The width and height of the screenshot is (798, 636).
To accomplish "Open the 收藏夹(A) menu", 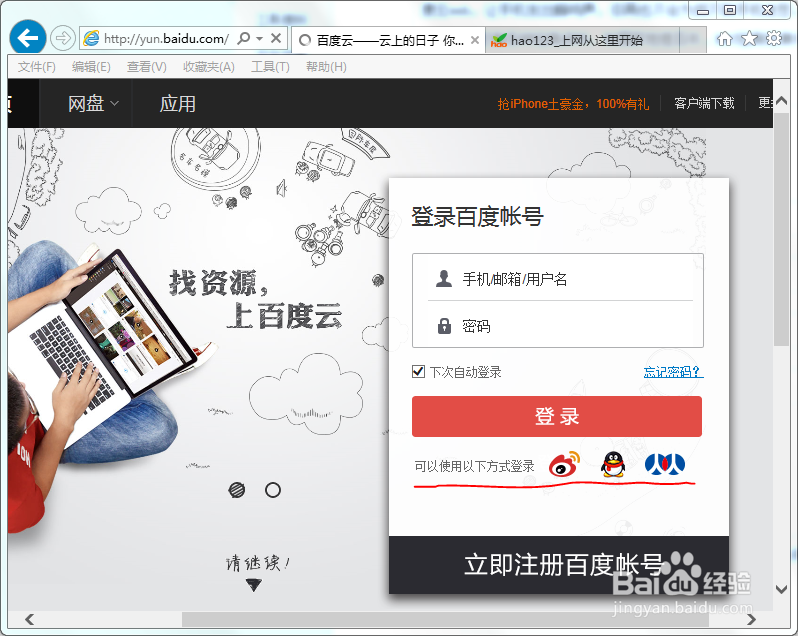I will coord(209,67).
